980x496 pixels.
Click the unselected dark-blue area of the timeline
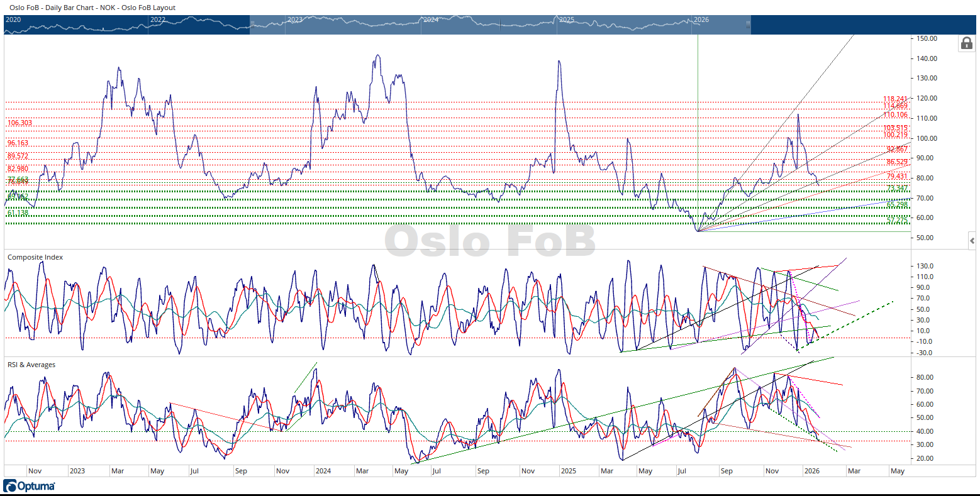[849, 24]
